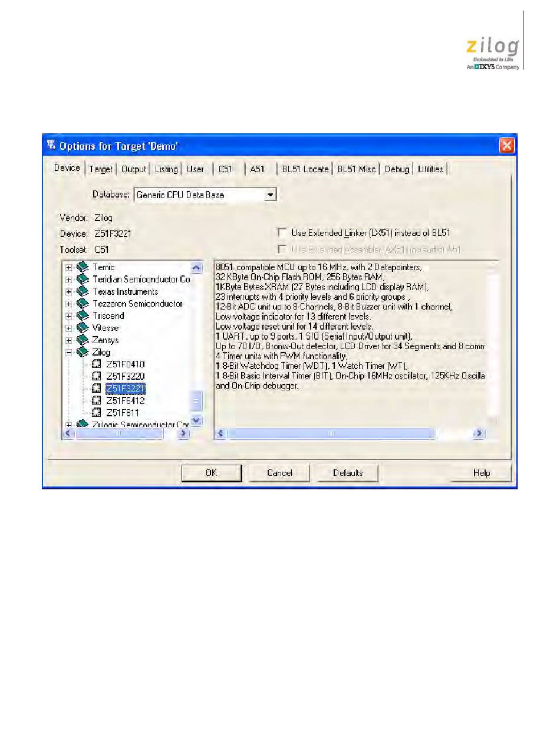Click the chip icon beside Z51F3221
This screenshot has width=560, height=743.
point(97,389)
